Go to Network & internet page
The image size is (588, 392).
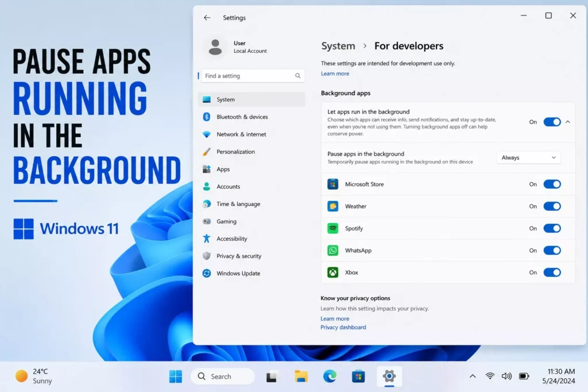pyautogui.click(x=252, y=134)
